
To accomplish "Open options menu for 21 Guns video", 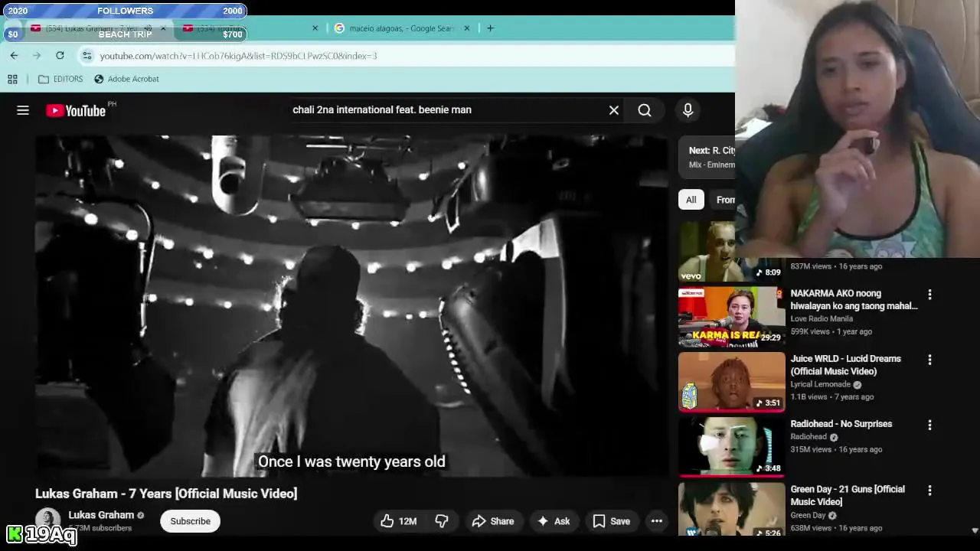I will tap(929, 490).
